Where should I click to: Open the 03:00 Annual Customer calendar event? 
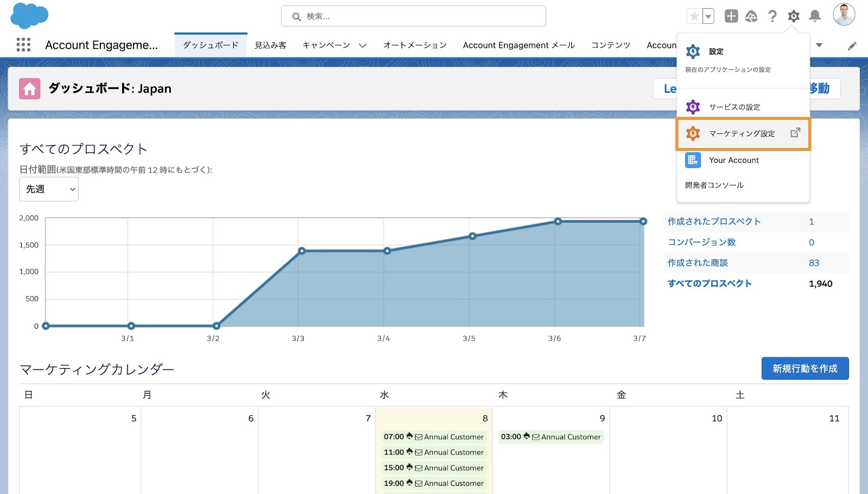click(x=551, y=437)
